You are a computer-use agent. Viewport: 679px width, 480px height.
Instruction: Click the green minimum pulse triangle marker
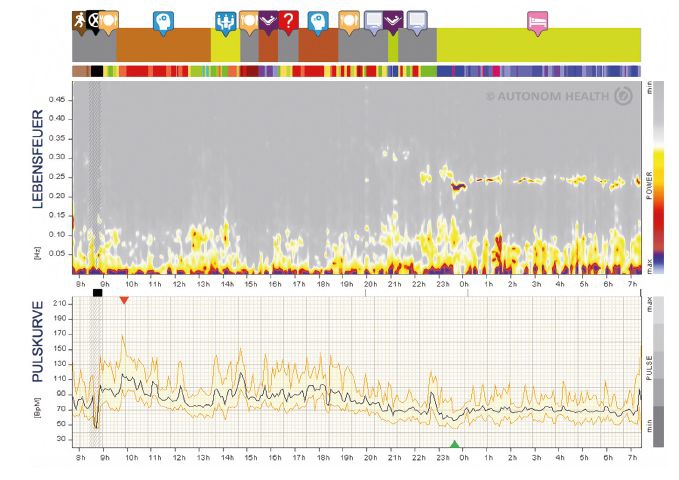coord(454,444)
